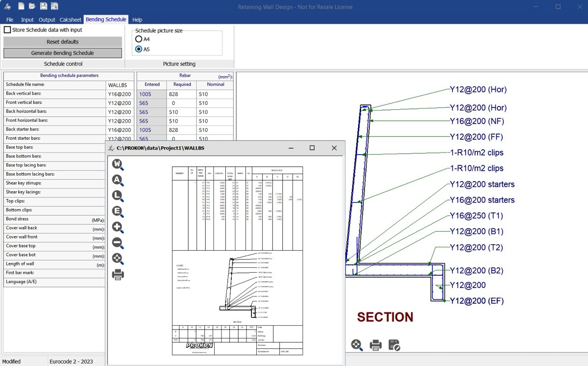Click the zoom window (W) magnifier icon
Viewport: 588px width, 366px height.
coord(118,165)
